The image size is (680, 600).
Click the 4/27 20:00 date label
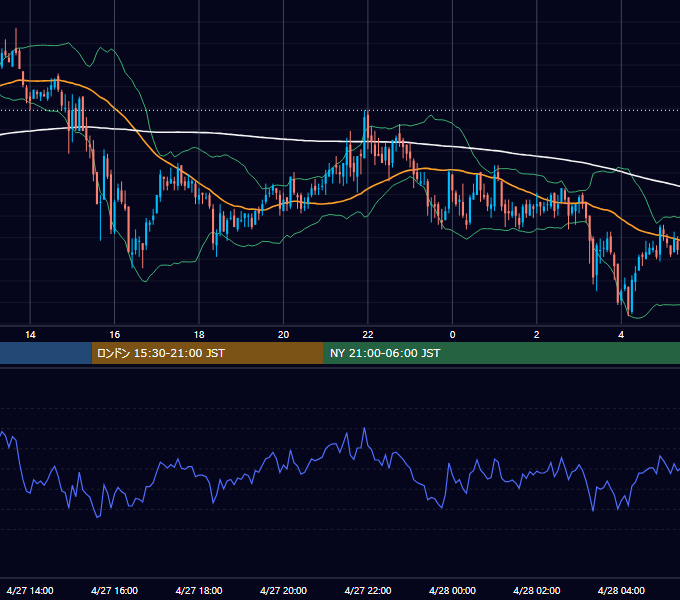click(283, 590)
